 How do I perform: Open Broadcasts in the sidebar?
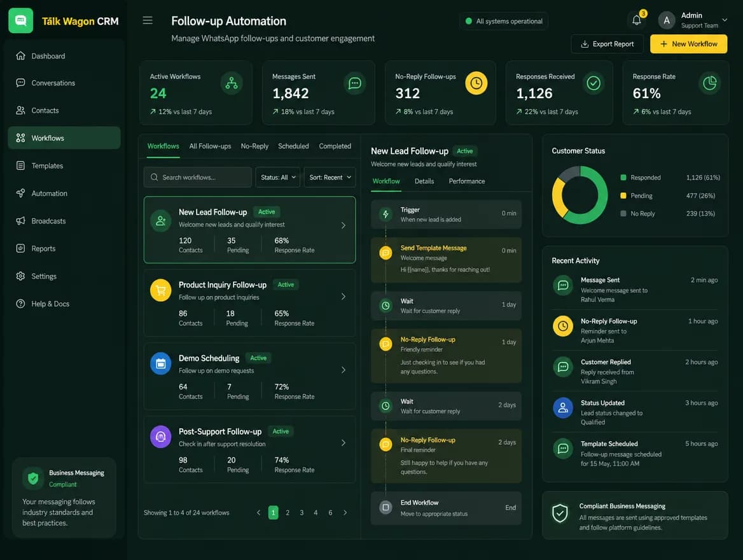point(64,221)
